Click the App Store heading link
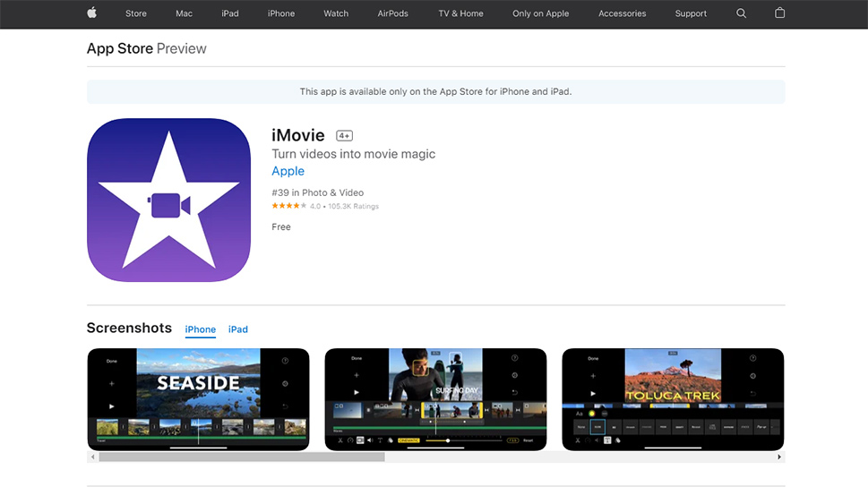Image resolution: width=868 pixels, height=495 pixels. tap(119, 48)
